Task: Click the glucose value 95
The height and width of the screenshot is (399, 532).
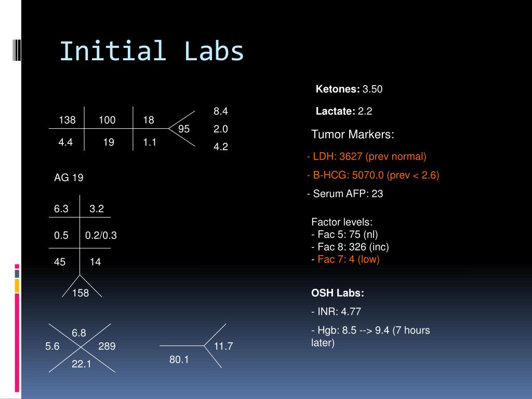Action: point(184,129)
